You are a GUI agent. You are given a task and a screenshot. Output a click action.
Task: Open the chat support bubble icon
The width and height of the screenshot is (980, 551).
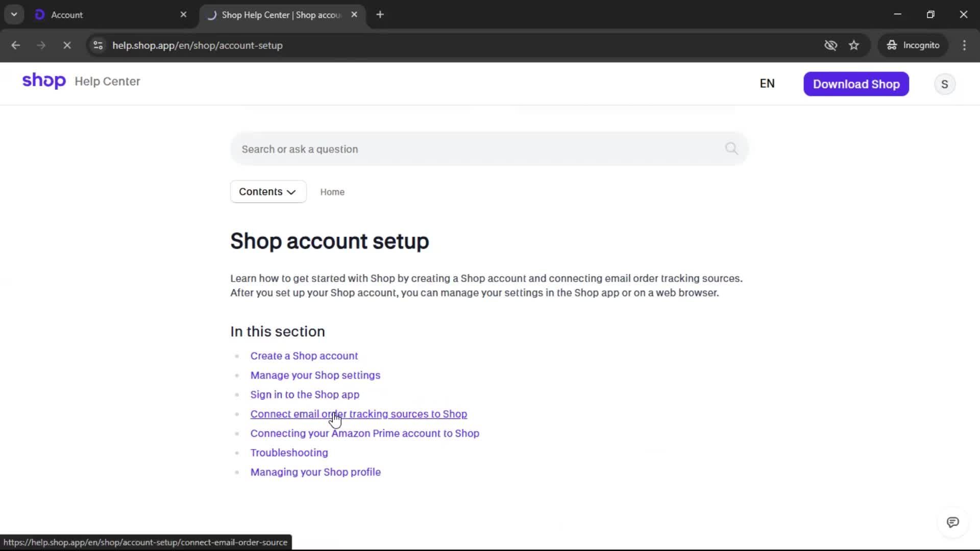tap(952, 522)
